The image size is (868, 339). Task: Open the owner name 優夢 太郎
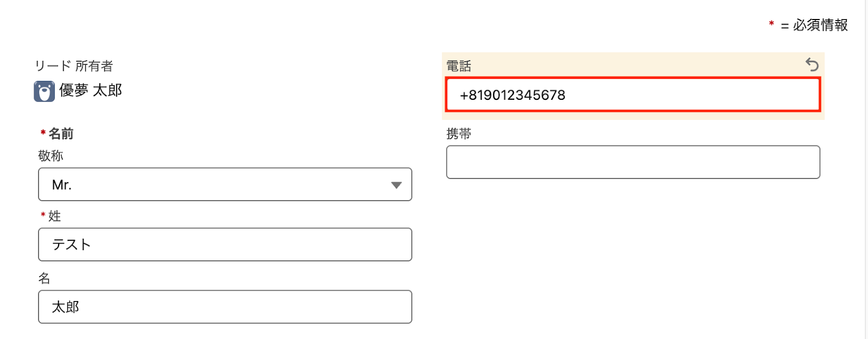91,90
